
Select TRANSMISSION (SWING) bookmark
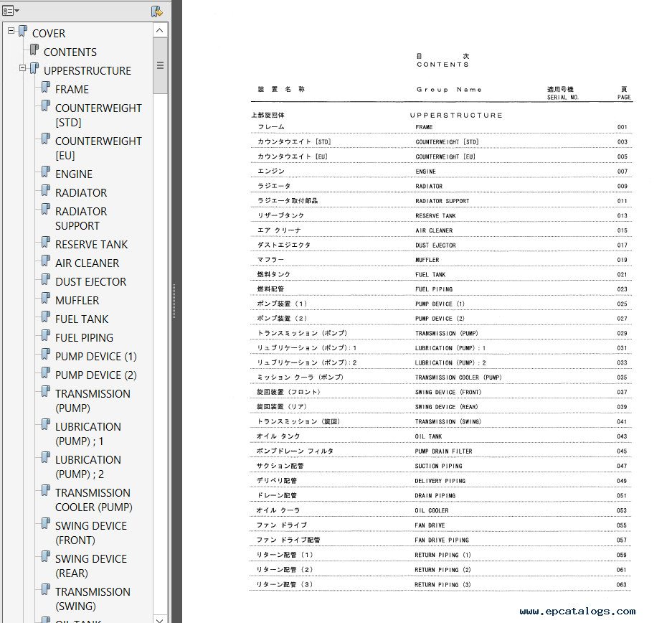click(93, 599)
